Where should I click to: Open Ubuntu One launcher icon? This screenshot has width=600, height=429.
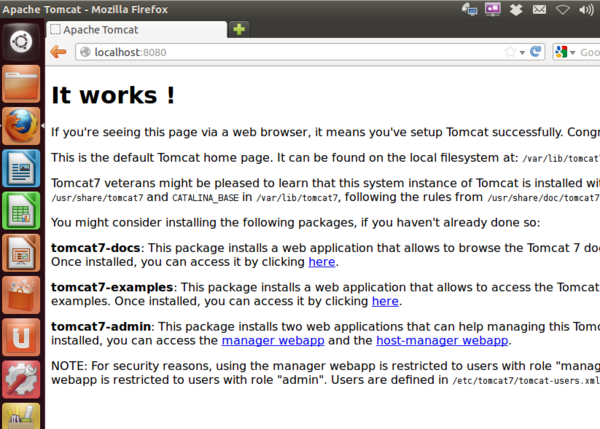21,337
